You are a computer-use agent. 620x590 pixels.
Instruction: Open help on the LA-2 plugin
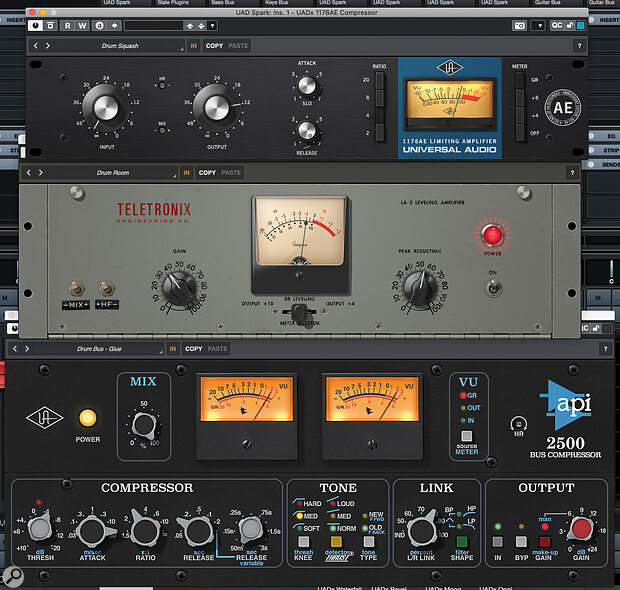pyautogui.click(x=572, y=173)
